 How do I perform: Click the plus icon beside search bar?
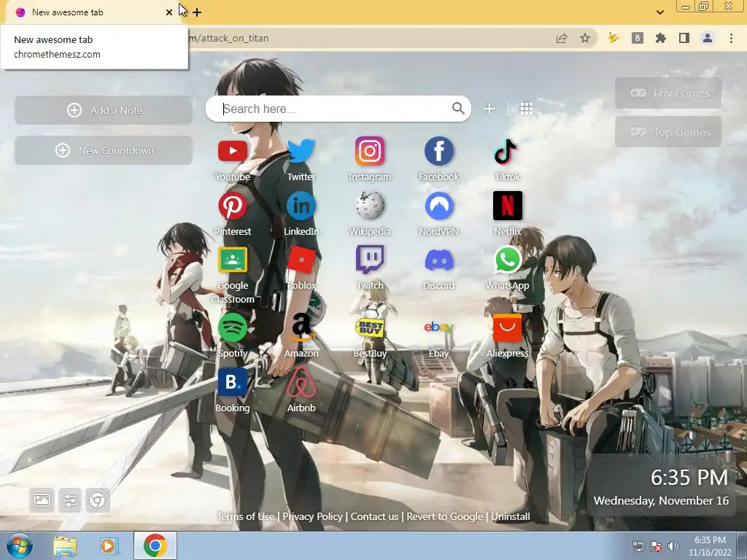489,109
